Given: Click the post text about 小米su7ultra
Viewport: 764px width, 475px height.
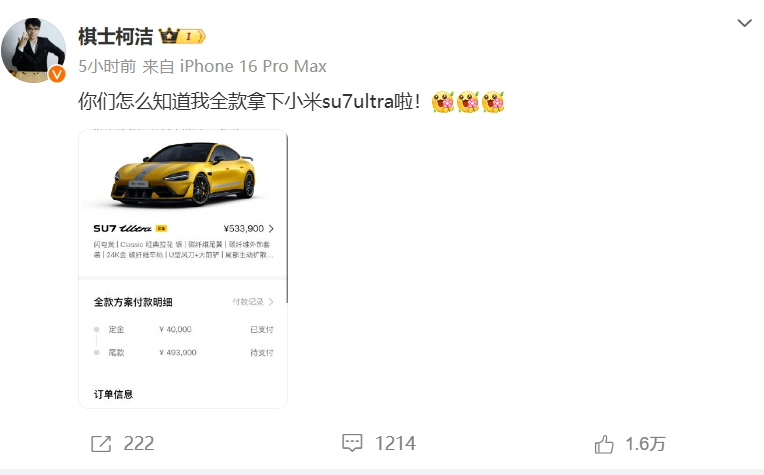Looking at the screenshot, I should pyautogui.click(x=249, y=102).
